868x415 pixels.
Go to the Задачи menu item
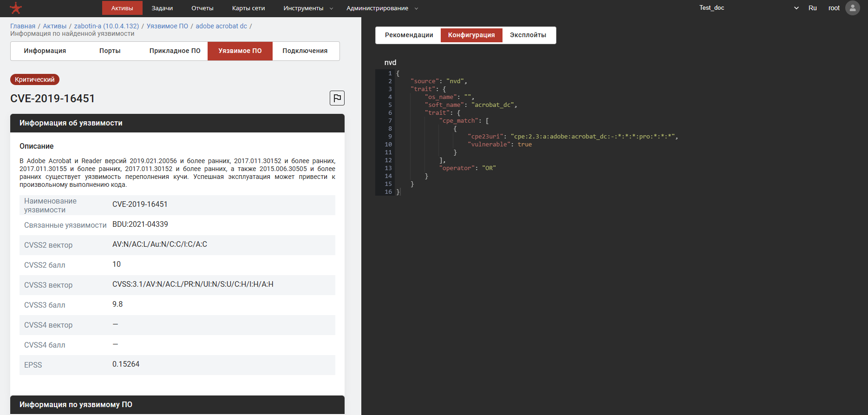click(162, 8)
